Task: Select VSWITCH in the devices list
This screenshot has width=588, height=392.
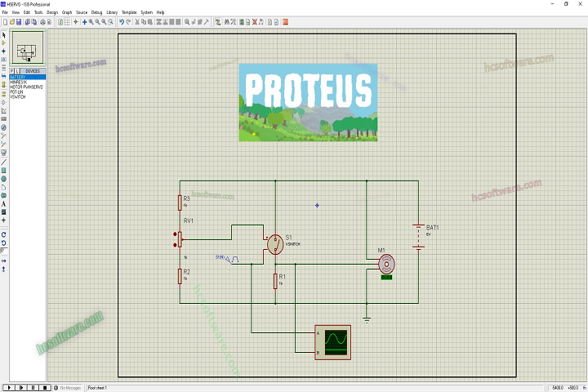Action: (28, 97)
